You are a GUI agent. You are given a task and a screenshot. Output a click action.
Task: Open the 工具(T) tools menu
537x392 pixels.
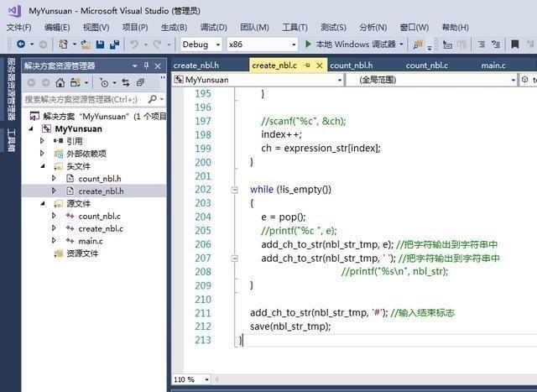pos(295,27)
